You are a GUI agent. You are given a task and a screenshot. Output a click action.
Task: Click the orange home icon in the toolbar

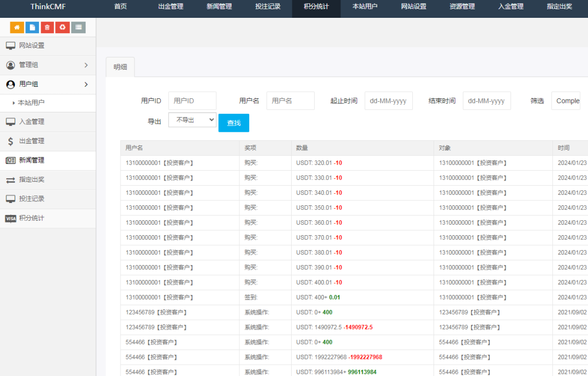pos(17,27)
